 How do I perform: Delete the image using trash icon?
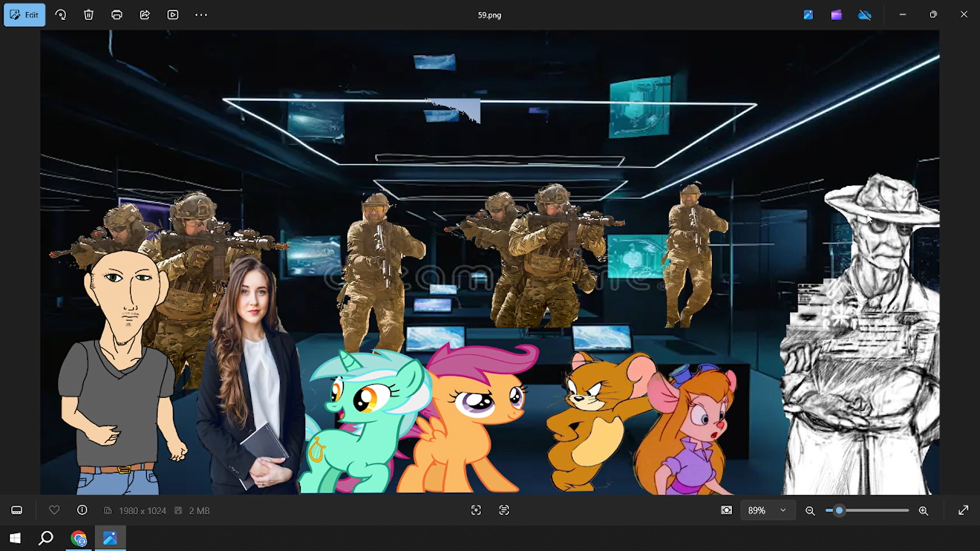[x=89, y=15]
